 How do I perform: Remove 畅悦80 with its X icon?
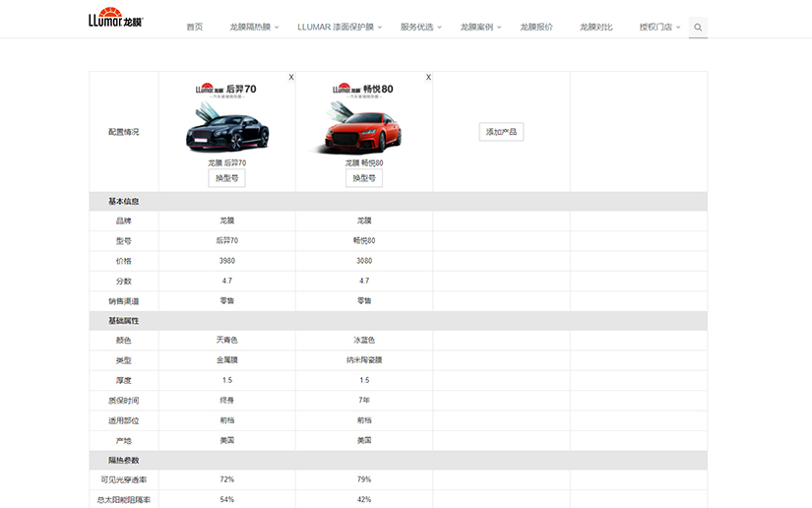(x=428, y=77)
